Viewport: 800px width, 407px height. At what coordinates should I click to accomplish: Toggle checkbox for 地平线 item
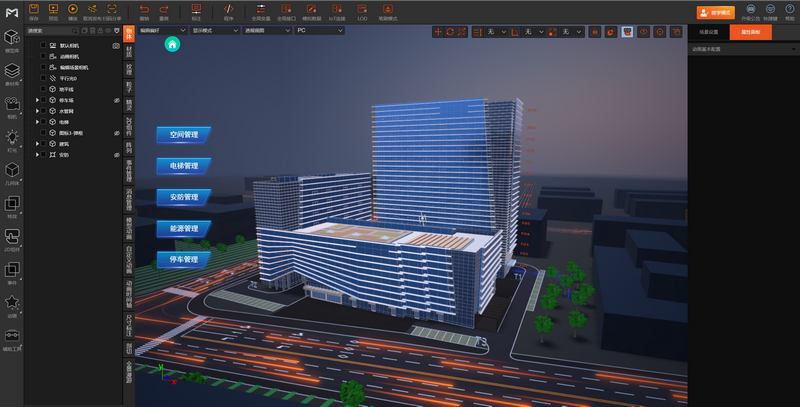click(x=43, y=90)
